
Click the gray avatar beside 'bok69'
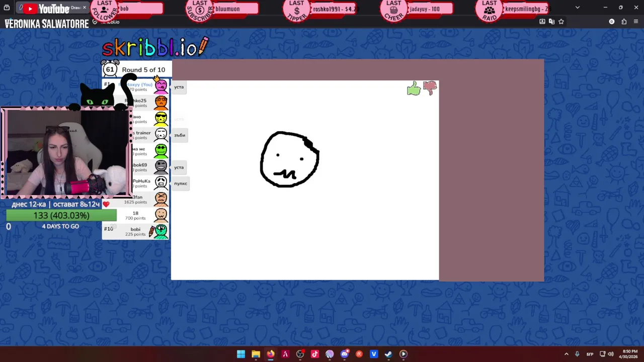point(161,167)
